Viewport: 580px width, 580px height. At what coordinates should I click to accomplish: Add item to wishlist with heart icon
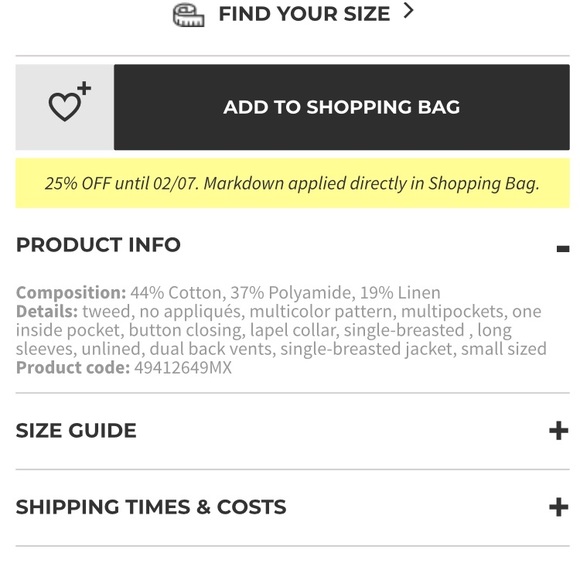[x=65, y=107]
